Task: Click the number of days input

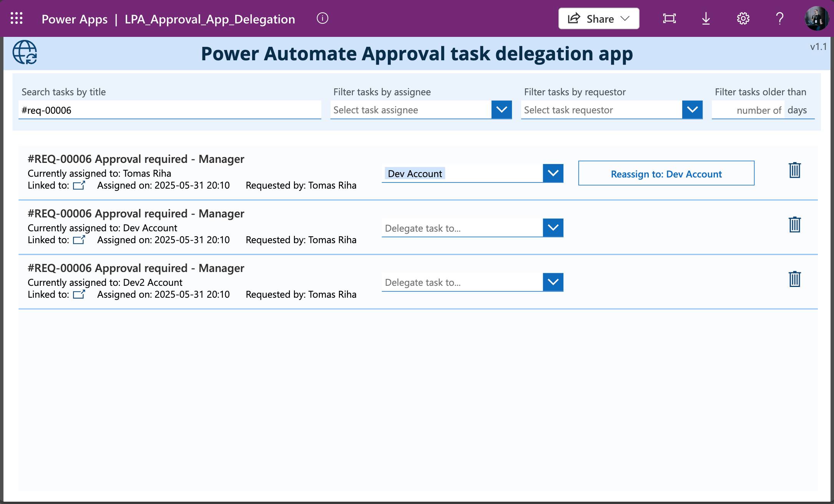Action: click(x=748, y=110)
